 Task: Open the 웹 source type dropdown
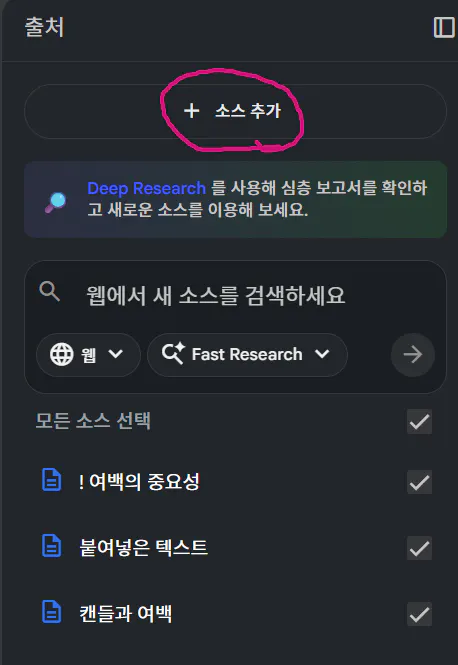(88, 355)
